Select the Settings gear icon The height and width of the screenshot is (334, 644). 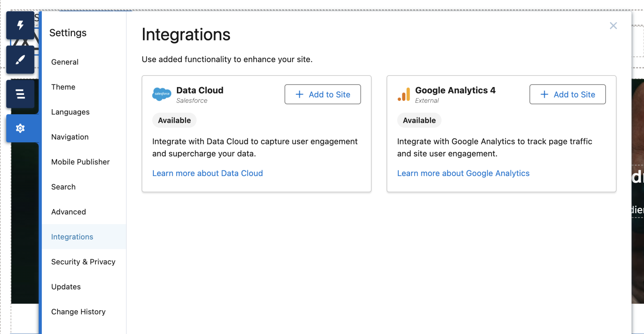pyautogui.click(x=20, y=128)
